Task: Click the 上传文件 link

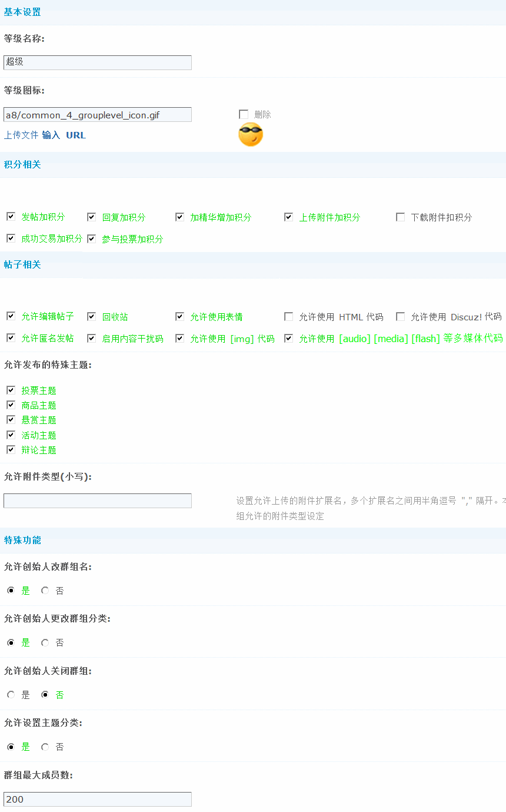Action: [x=21, y=135]
